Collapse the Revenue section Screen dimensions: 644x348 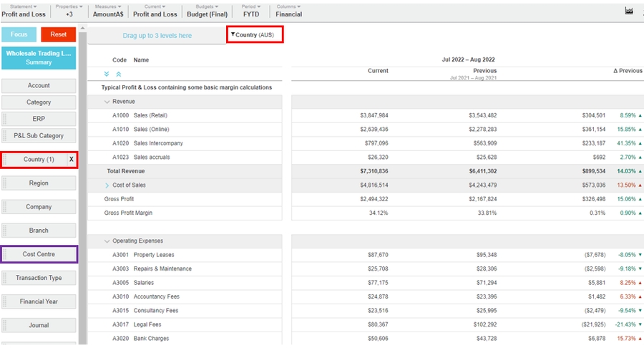107,102
